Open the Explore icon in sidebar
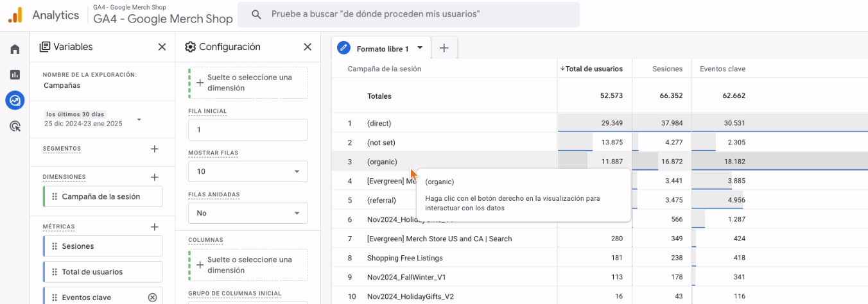 tap(15, 100)
